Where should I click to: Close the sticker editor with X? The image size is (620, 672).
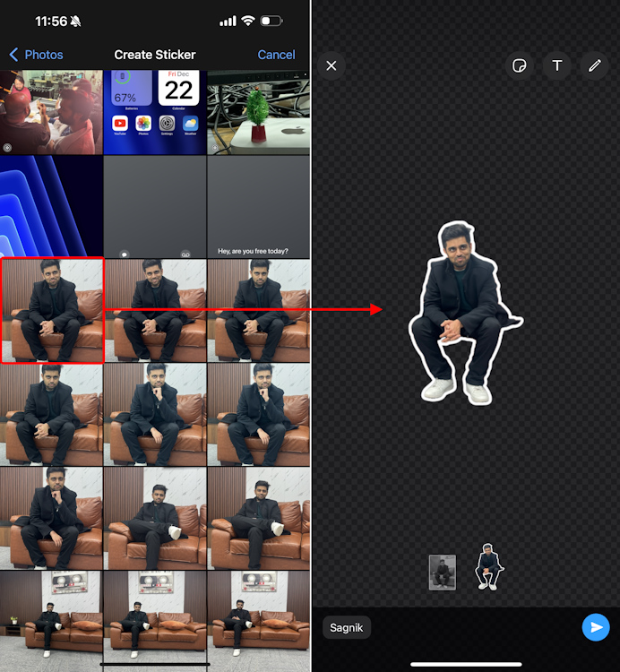(x=332, y=65)
